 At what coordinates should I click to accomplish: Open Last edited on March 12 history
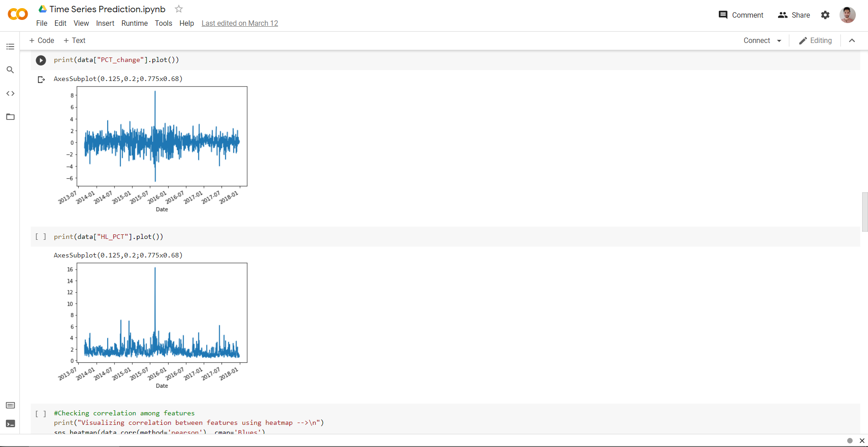[240, 24]
